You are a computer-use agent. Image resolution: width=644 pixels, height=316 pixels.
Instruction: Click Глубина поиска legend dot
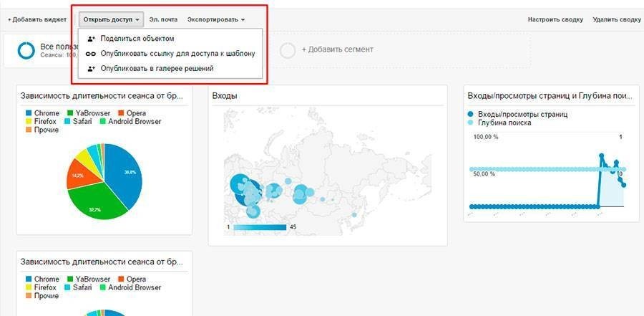(x=471, y=123)
